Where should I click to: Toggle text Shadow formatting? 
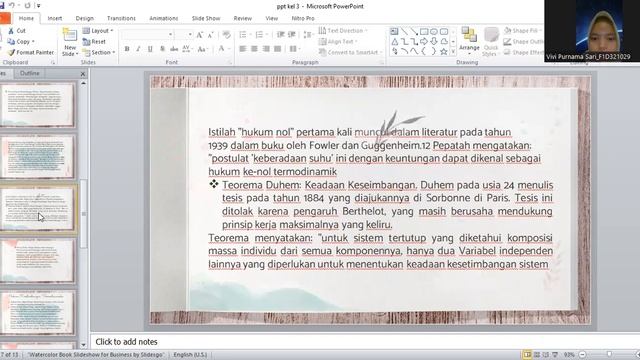pos(162,49)
